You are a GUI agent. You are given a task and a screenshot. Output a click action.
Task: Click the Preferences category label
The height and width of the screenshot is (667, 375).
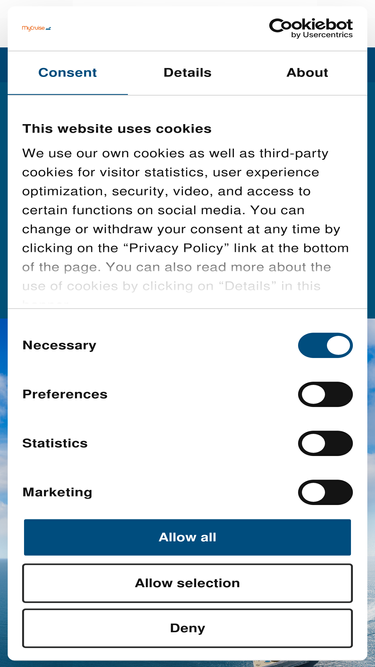(x=65, y=394)
